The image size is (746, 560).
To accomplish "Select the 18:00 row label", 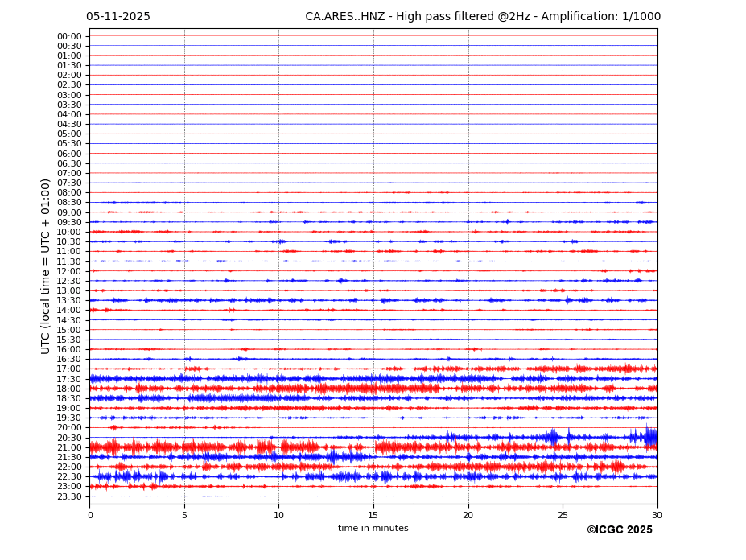I will tap(69, 389).
